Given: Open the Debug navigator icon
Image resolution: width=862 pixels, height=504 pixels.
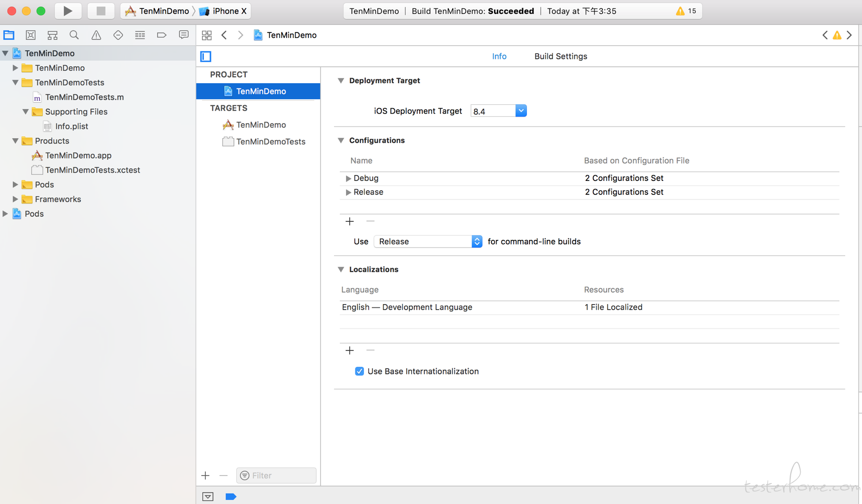Looking at the screenshot, I should pyautogui.click(x=140, y=35).
